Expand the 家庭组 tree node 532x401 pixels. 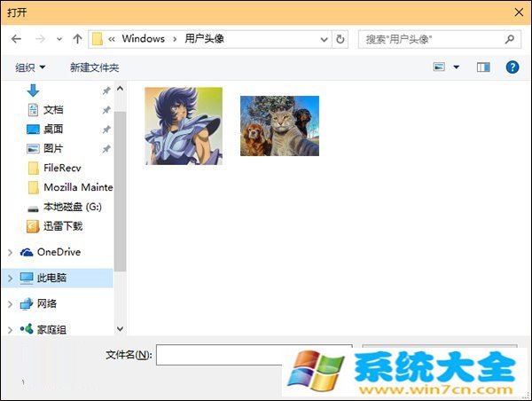(x=10, y=330)
